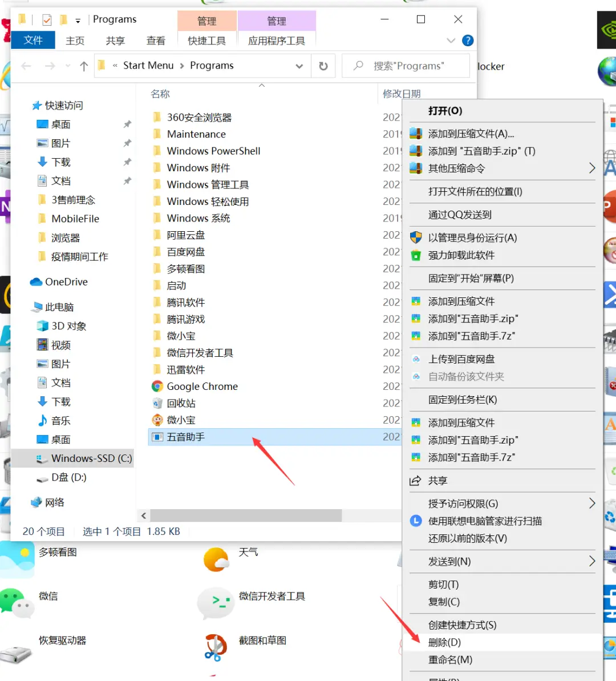Open quick access toolbar customize dropdown
616x681 pixels.
tap(78, 21)
